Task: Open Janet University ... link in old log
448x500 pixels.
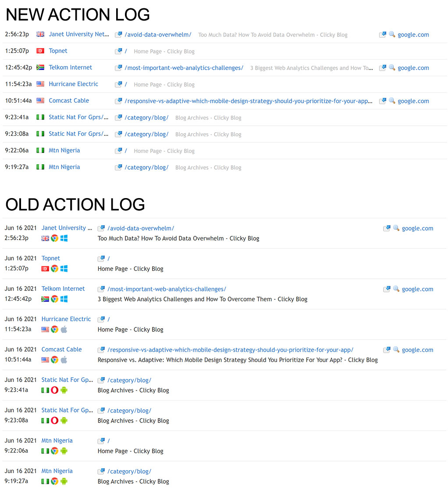Action: point(67,228)
